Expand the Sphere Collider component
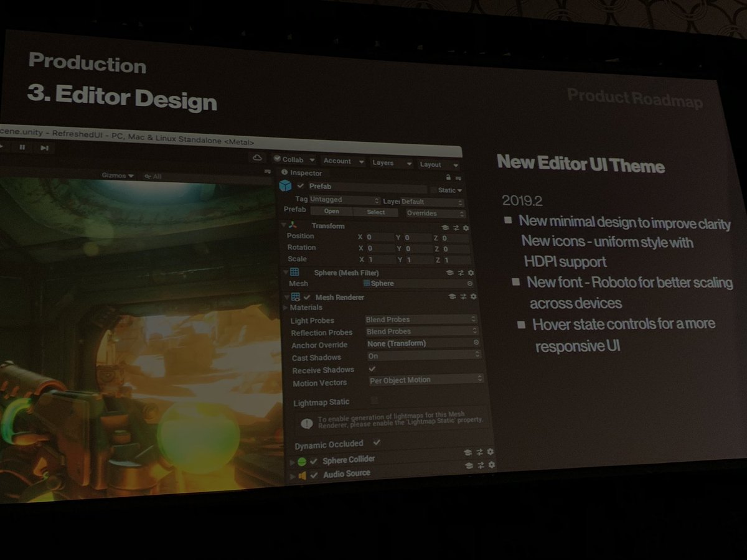The width and height of the screenshot is (747, 560). [x=293, y=462]
